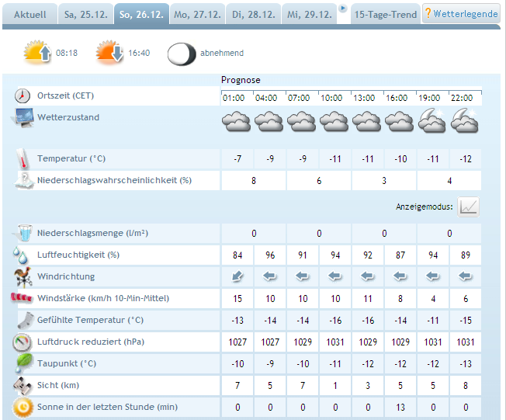Click the moon-cloud icon for 19:00

click(x=431, y=121)
